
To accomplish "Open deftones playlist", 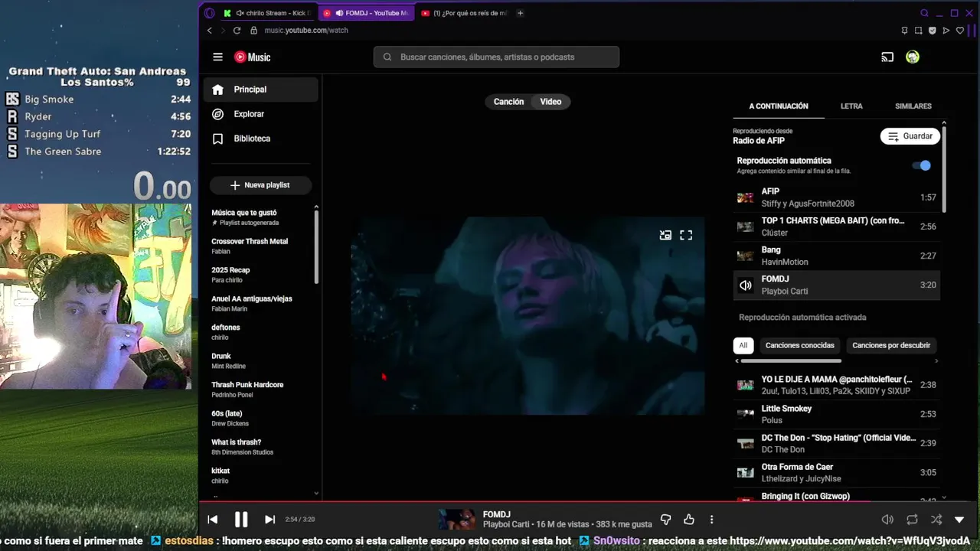I will [x=260, y=332].
